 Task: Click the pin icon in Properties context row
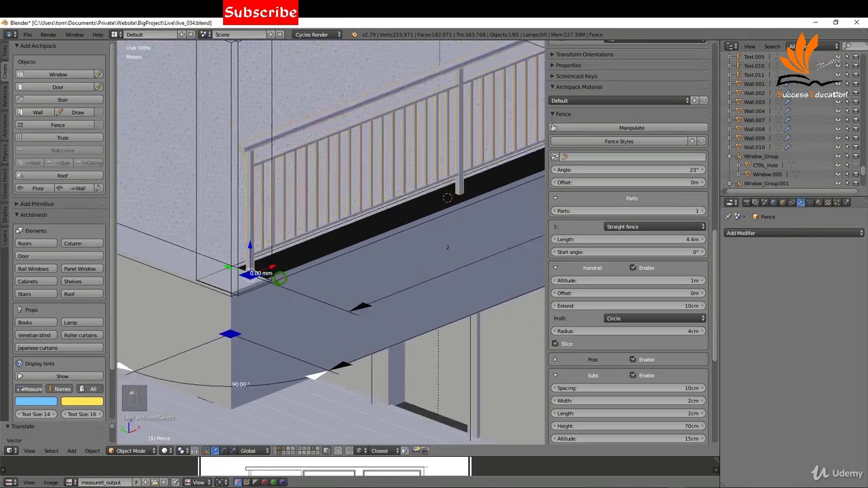click(x=728, y=217)
